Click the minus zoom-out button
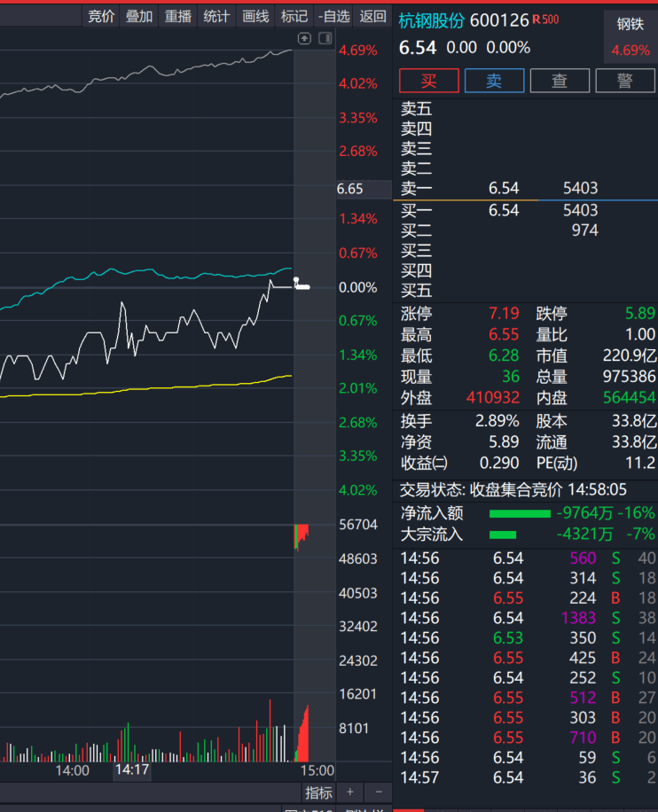This screenshot has height=812, width=658. pos(379,792)
